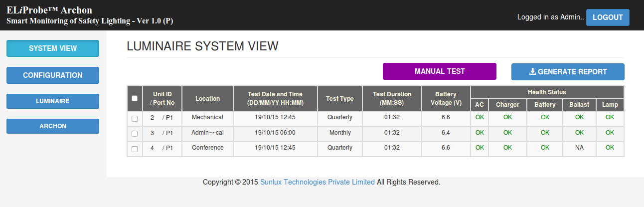Click the download icon on Generate Report
Viewport: 644px width, 207px height.
click(532, 72)
